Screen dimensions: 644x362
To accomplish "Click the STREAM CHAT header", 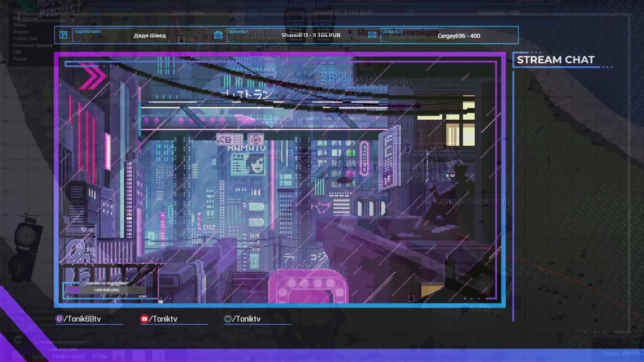I will pos(555,60).
